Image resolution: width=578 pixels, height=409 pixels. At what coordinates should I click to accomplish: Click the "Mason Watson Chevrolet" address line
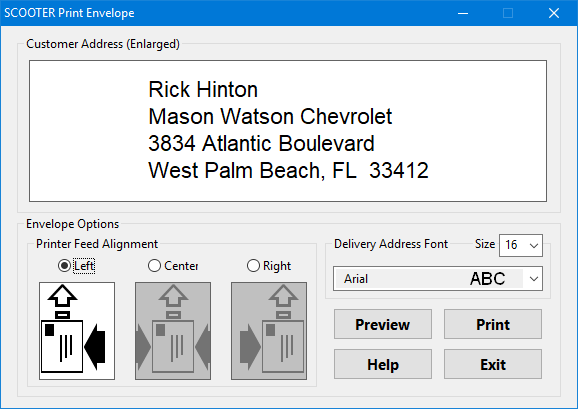270,116
